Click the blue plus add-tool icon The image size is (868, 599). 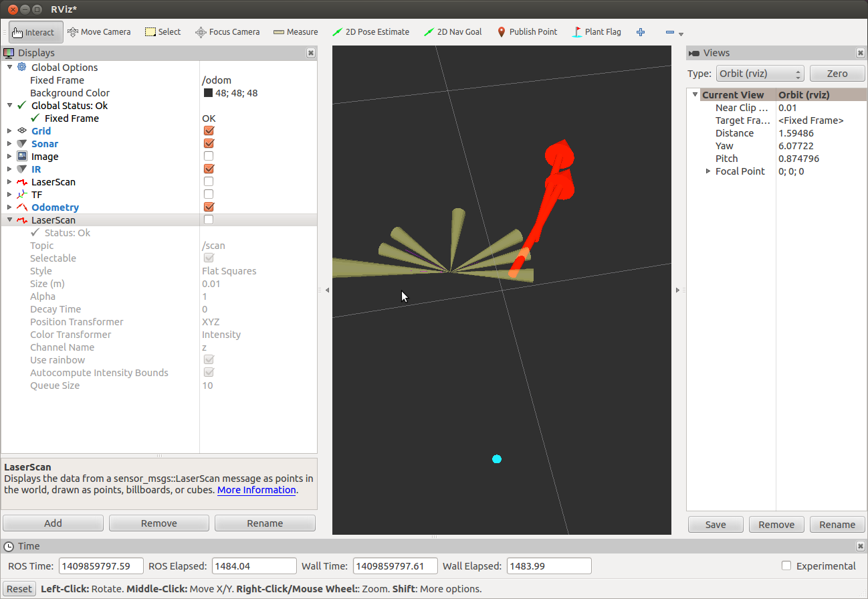click(x=641, y=32)
